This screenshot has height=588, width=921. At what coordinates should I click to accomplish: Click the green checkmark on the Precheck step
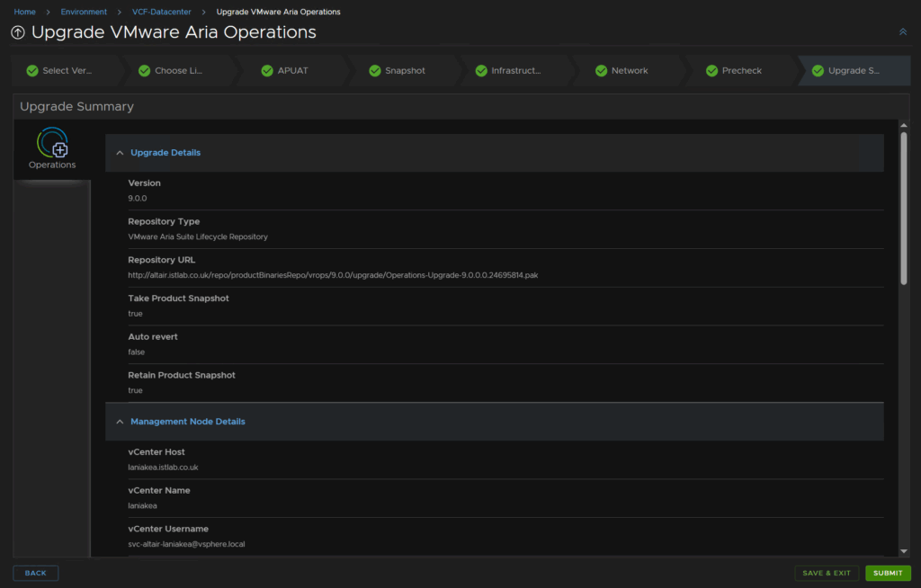click(x=711, y=71)
